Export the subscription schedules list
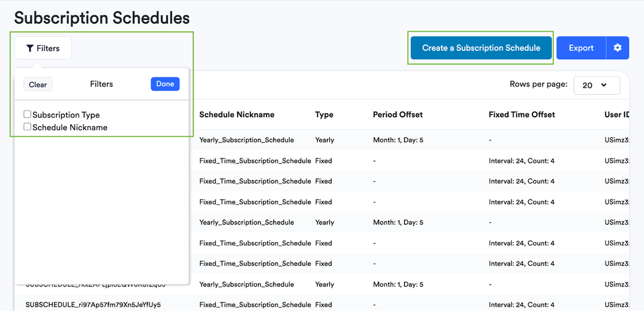This screenshot has height=311, width=644. 581,48
